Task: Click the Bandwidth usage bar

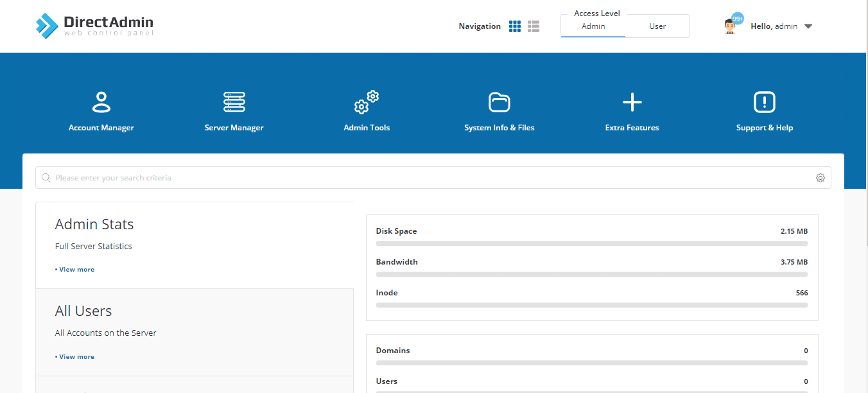Action: tap(592, 274)
